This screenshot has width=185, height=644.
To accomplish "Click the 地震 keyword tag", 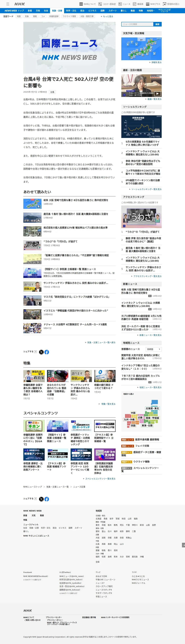I will (x=19, y=17).
